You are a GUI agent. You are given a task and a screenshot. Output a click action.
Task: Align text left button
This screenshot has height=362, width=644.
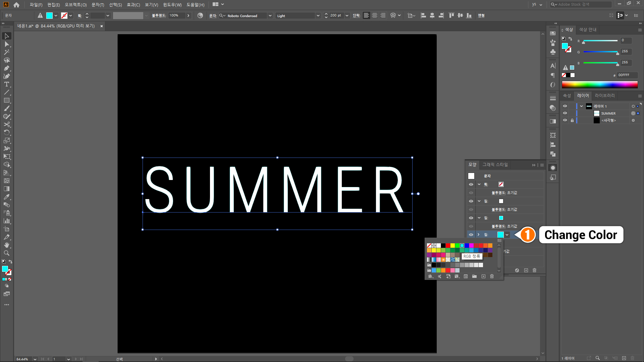click(x=366, y=16)
